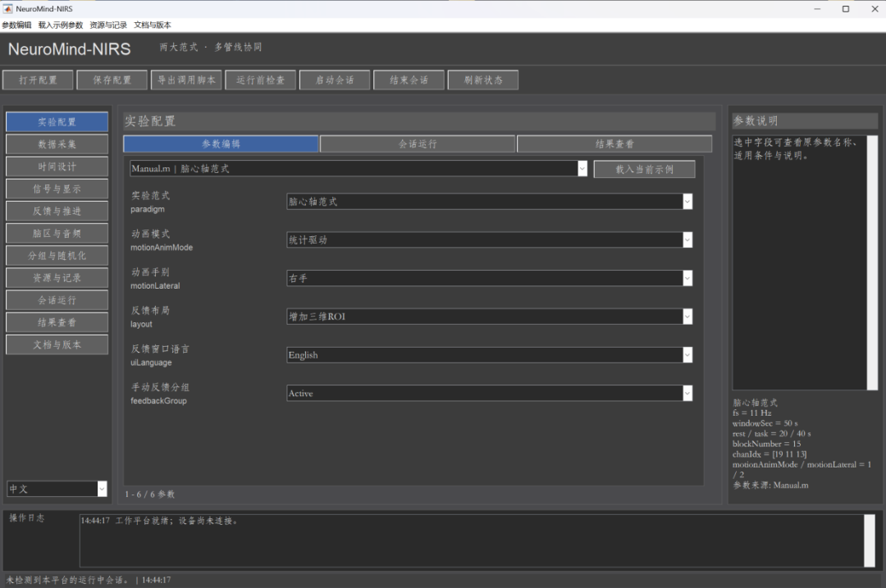
Task: Click the MATLAB app icon in title bar
Action: (7, 8)
